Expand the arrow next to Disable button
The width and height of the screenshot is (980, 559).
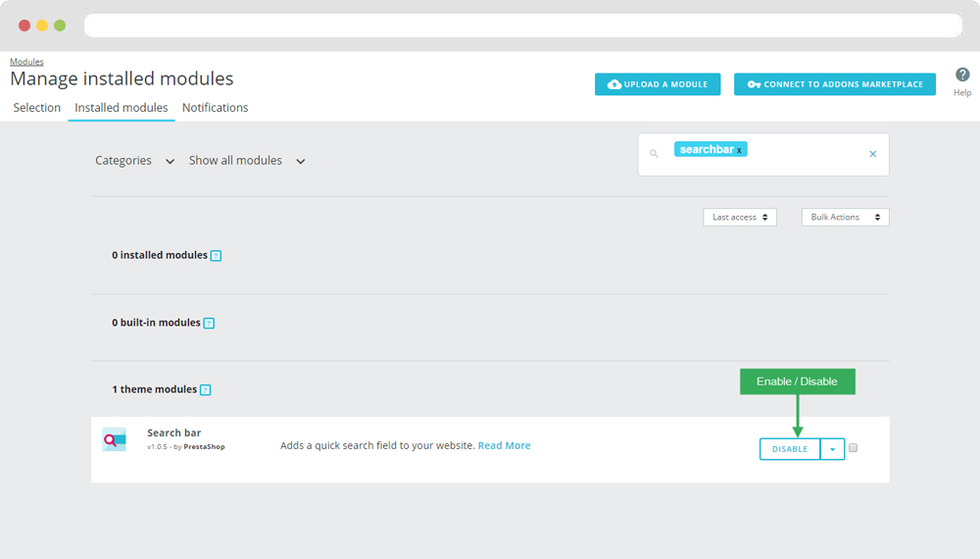pos(832,449)
